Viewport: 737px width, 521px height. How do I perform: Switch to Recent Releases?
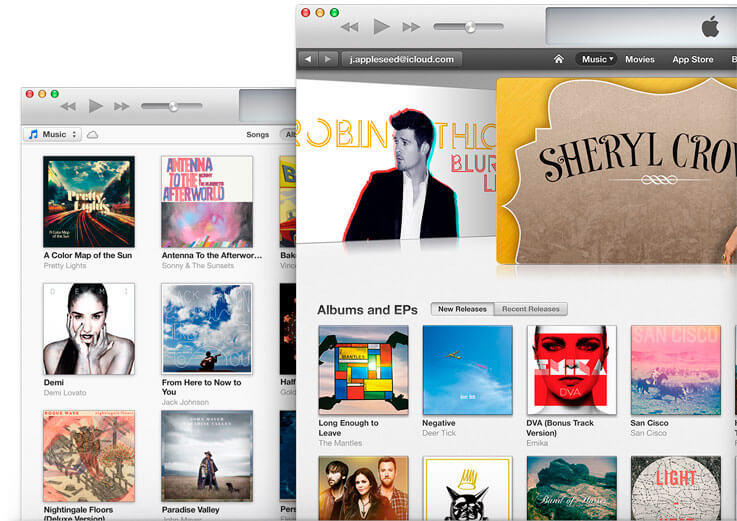click(x=531, y=309)
